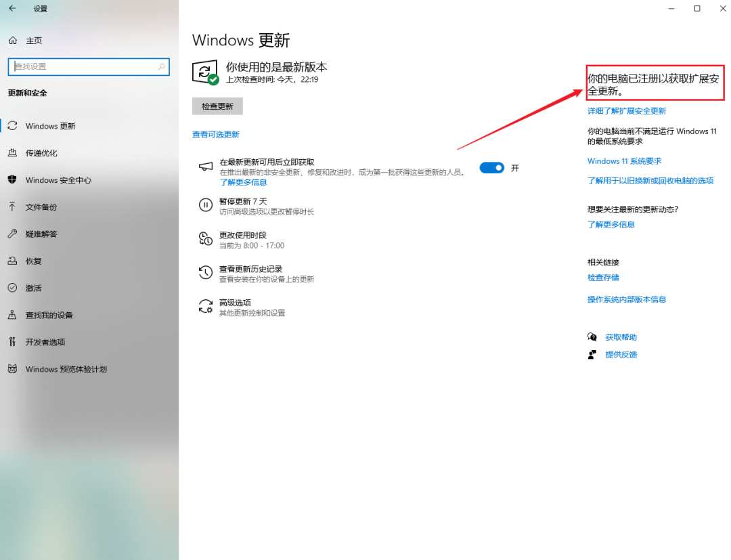
Task: 关闭"在最新更新可用后立即获取"开关
Action: (x=492, y=167)
